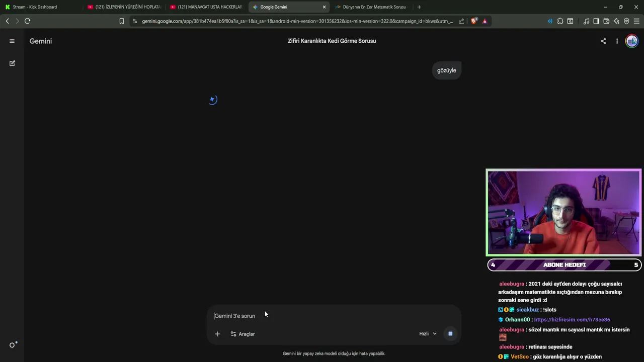Viewport: 644px width, 362px height.
Task: Expand the Hızlı model selector
Action: (x=428, y=334)
